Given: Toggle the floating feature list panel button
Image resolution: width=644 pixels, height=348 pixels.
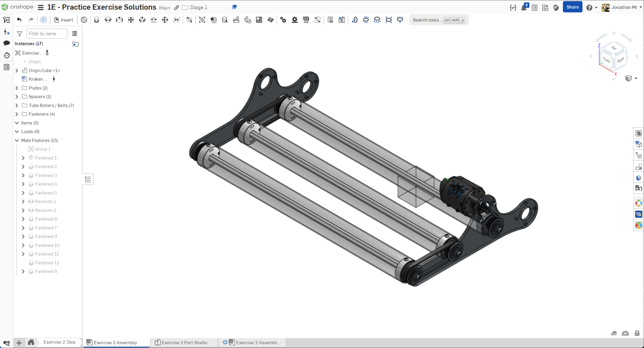Looking at the screenshot, I should 88,179.
